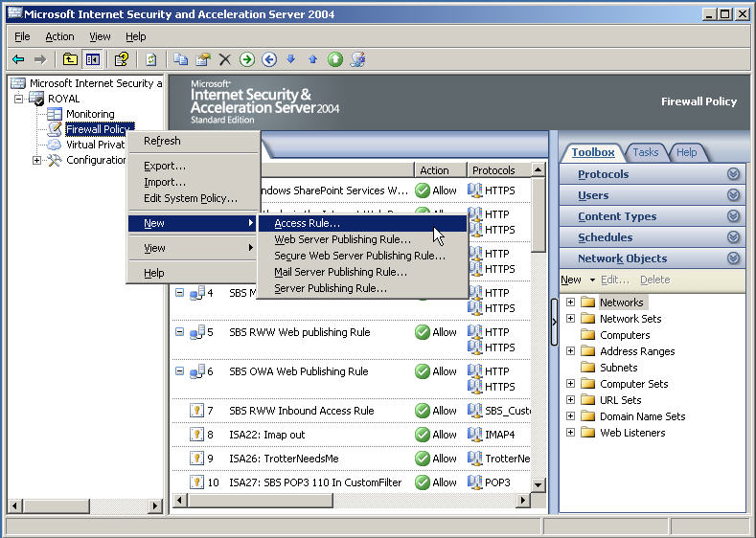Viewport: 756px width, 538px height.
Task: Click the Properties toolbar icon
Action: (202, 59)
